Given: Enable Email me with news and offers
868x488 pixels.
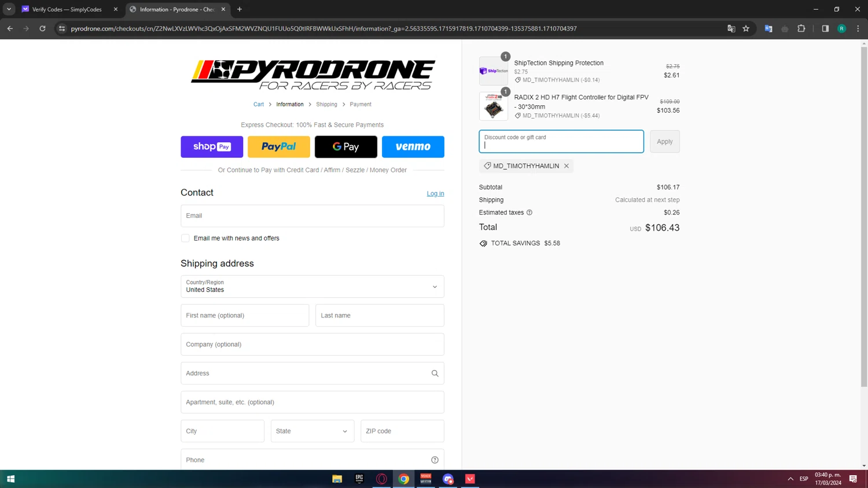Looking at the screenshot, I should [185, 238].
